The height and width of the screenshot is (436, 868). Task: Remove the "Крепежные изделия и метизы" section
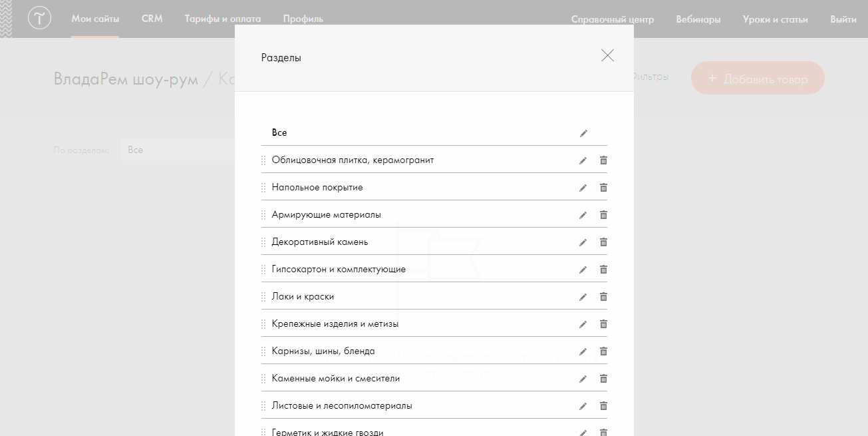pos(603,324)
